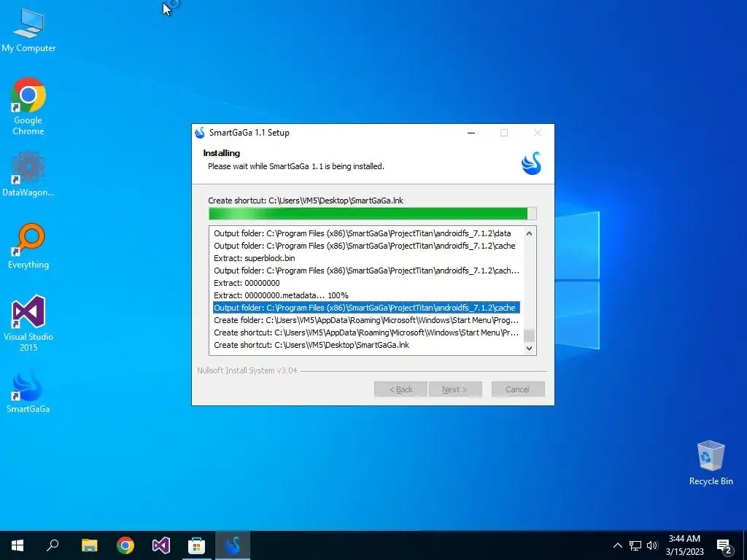Select 'Extract: superblock.bin' log line

pos(366,258)
